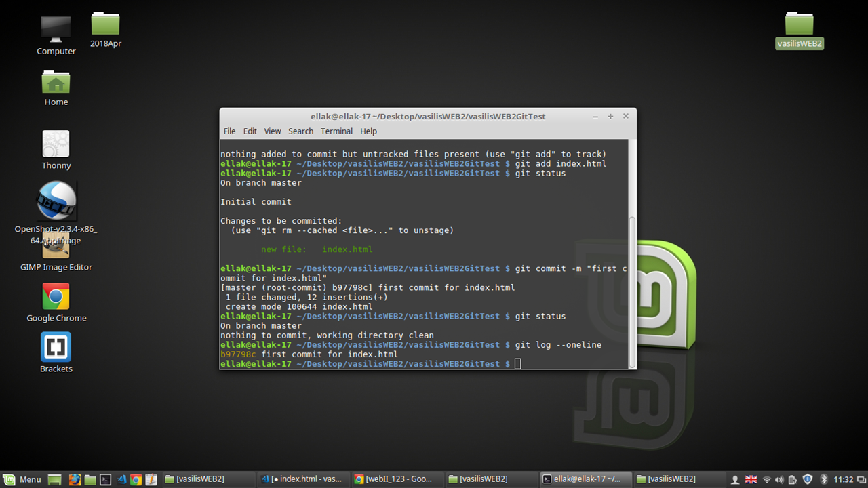Open the terminal Help menu
Viewport: 868px width, 488px height.
click(x=368, y=131)
